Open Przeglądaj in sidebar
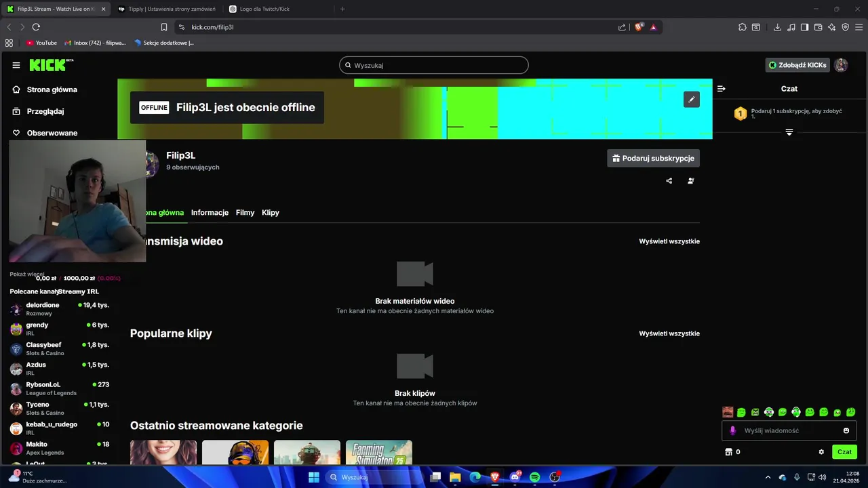 [39, 111]
